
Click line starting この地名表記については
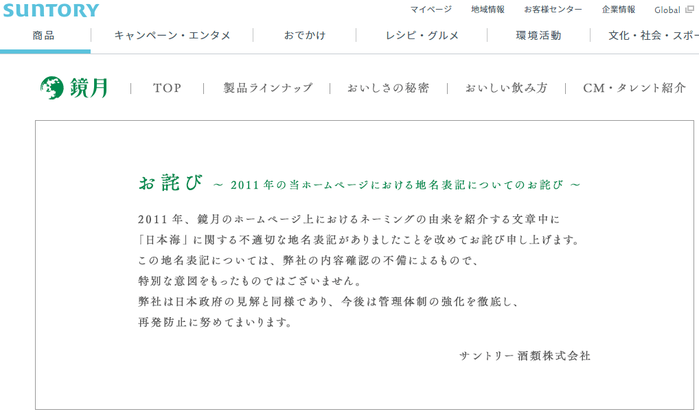308,260
